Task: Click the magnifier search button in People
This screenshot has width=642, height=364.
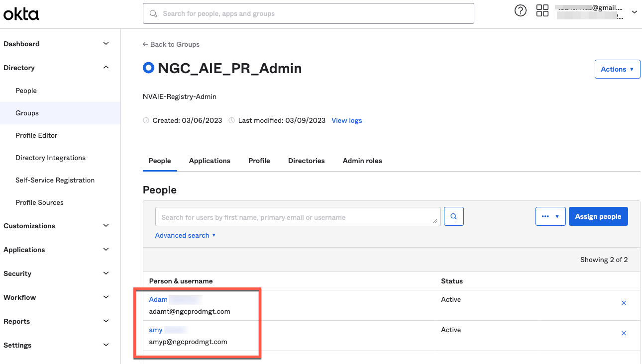Action: pos(453,216)
